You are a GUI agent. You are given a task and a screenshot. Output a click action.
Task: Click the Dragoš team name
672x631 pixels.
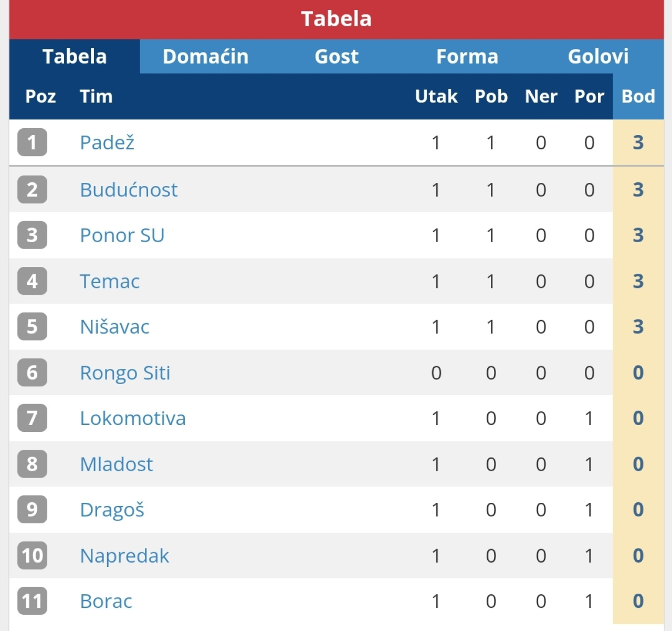pyautogui.click(x=112, y=510)
